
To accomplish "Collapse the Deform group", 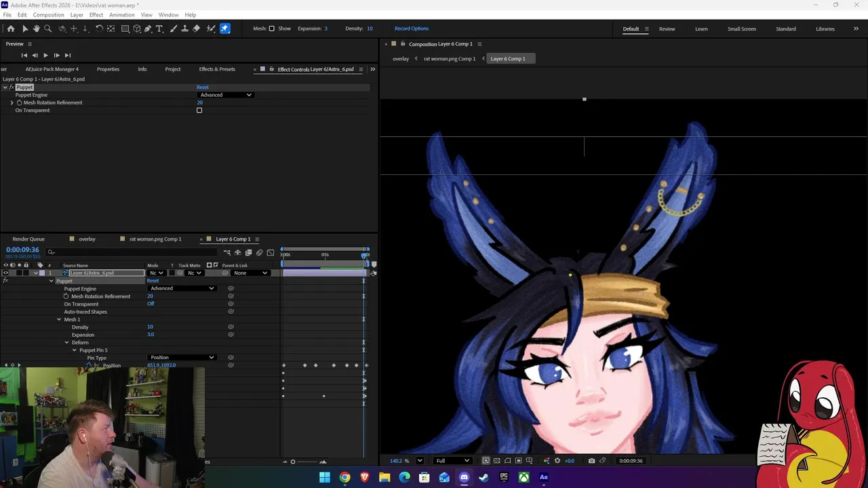I will pos(66,342).
